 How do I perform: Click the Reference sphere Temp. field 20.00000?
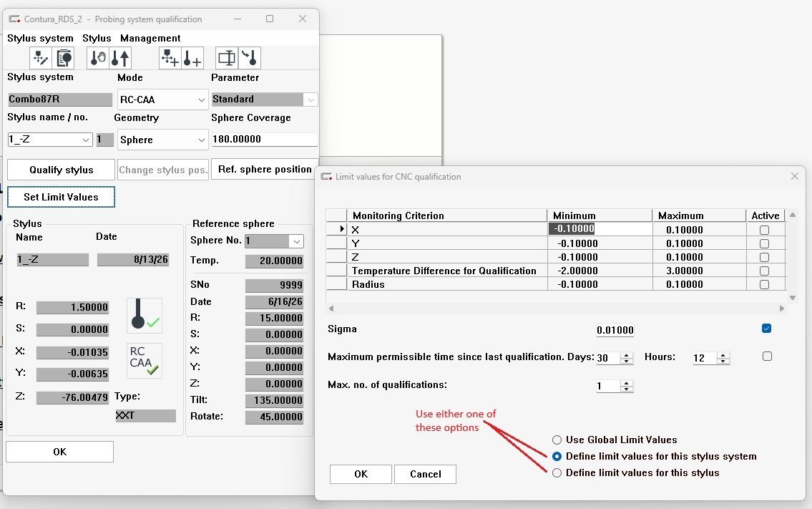(x=275, y=261)
